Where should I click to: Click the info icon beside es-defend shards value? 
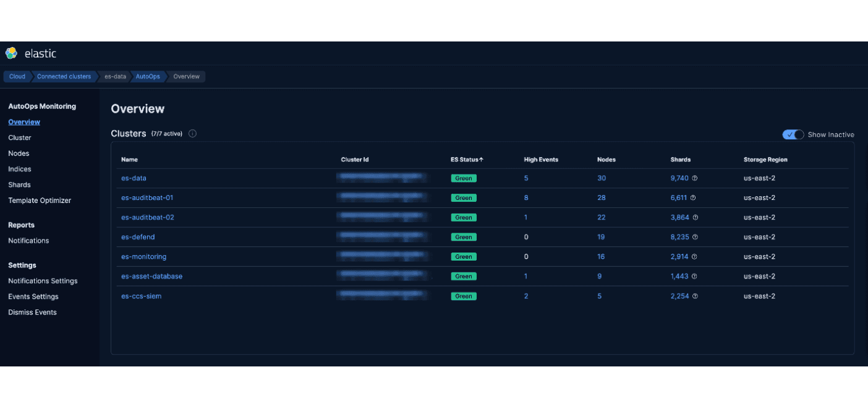pos(695,236)
